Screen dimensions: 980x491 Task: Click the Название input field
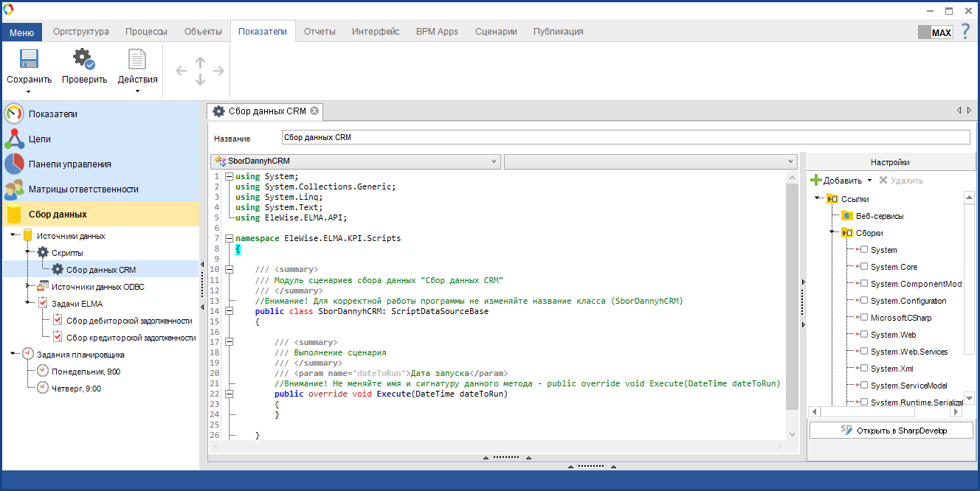(x=625, y=138)
